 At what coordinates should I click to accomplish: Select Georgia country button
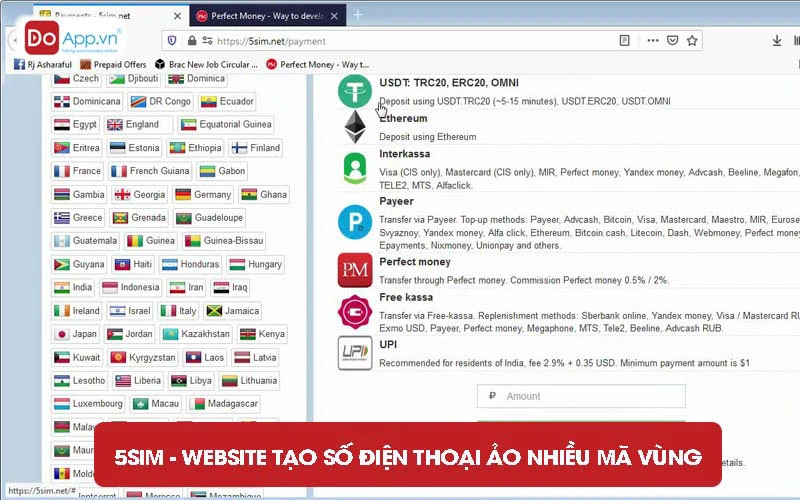(140, 194)
